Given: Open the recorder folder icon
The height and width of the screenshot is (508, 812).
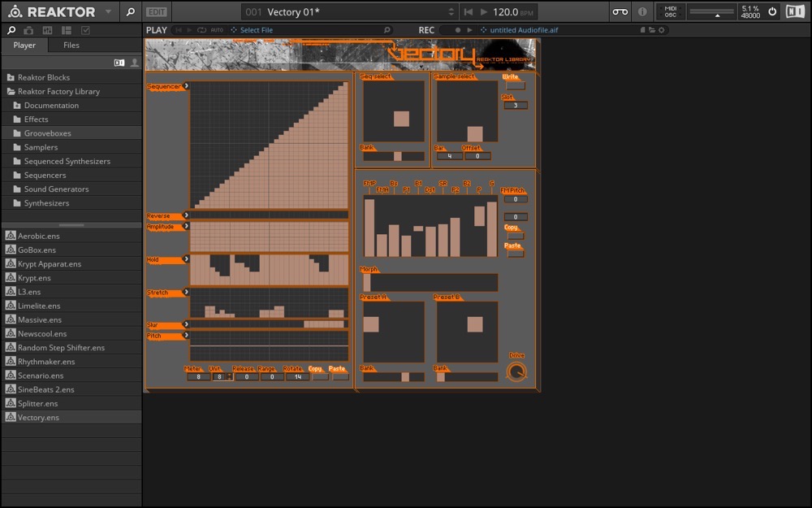Looking at the screenshot, I should [x=652, y=30].
